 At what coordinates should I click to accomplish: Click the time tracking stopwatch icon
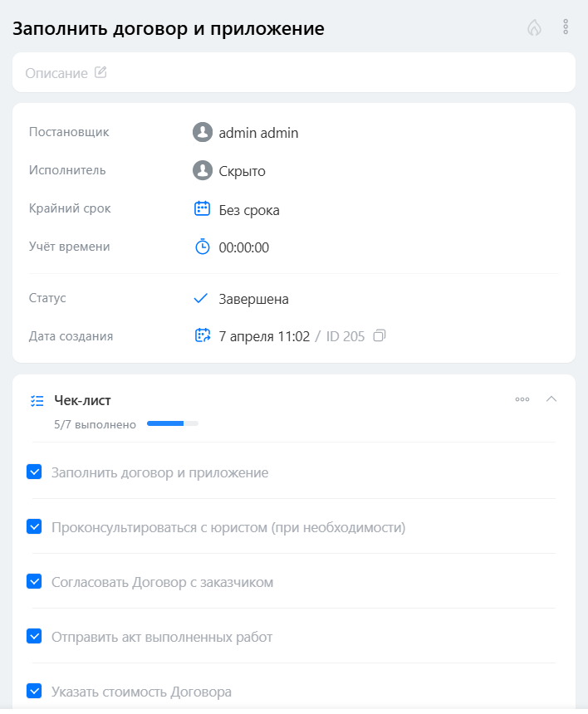pyautogui.click(x=203, y=247)
